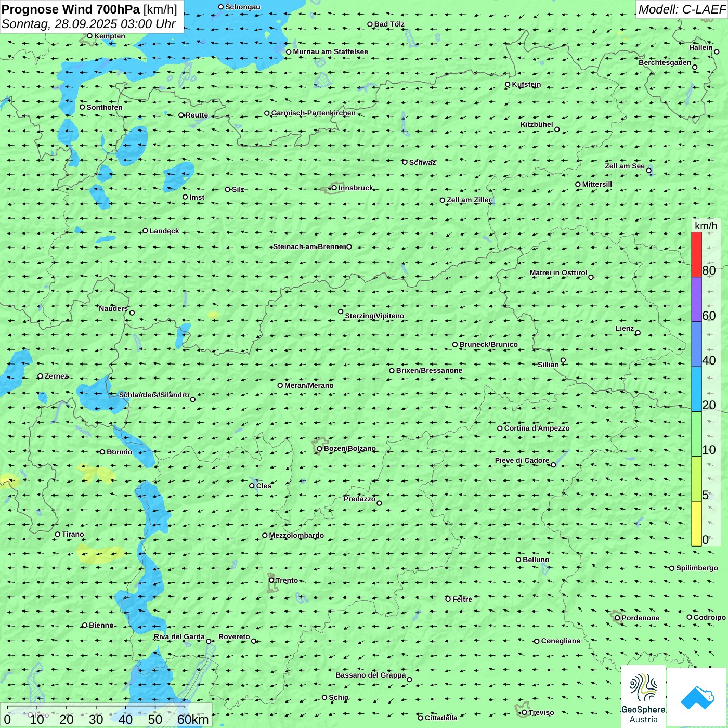
Task: Click the Steinach am Brenner label
Action: [309, 246]
